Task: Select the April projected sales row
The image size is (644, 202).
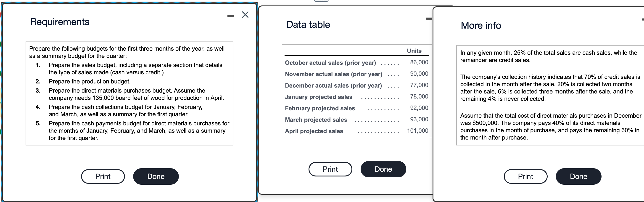Action: coord(350,131)
